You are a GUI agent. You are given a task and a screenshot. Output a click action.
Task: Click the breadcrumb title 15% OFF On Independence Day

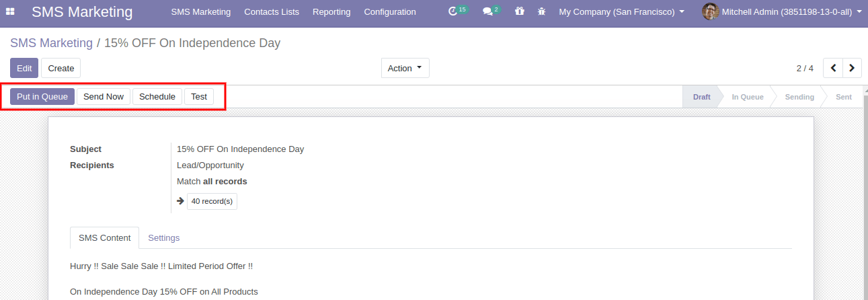pos(192,43)
